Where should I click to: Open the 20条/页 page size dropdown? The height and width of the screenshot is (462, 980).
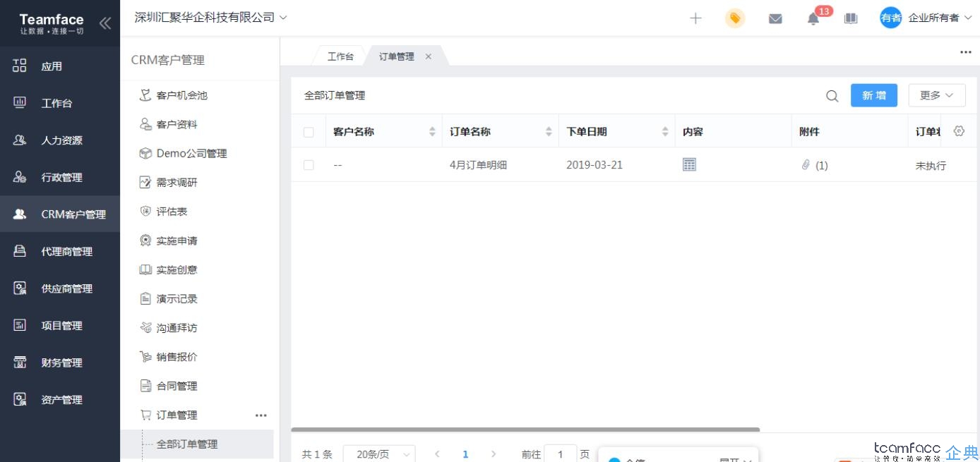click(378, 454)
